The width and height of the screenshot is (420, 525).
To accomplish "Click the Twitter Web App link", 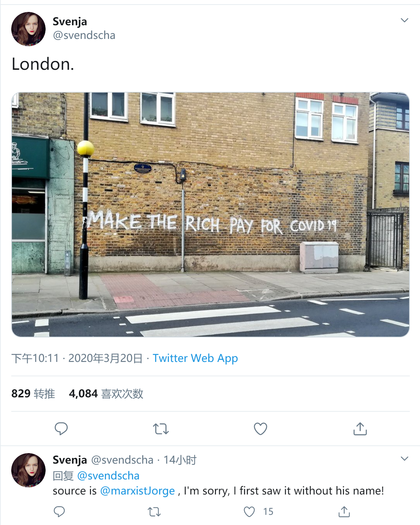I will (195, 358).
